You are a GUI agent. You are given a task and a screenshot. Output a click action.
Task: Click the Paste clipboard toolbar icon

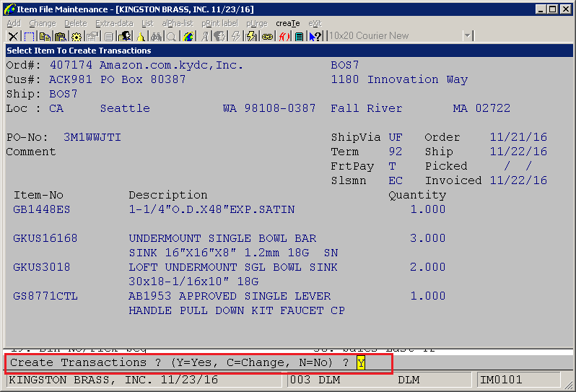click(x=60, y=36)
